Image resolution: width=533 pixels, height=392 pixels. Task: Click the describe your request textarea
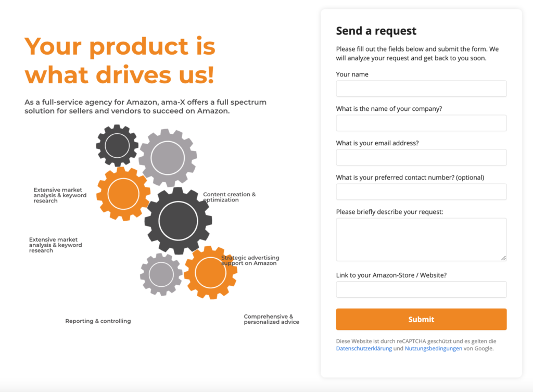tap(421, 239)
